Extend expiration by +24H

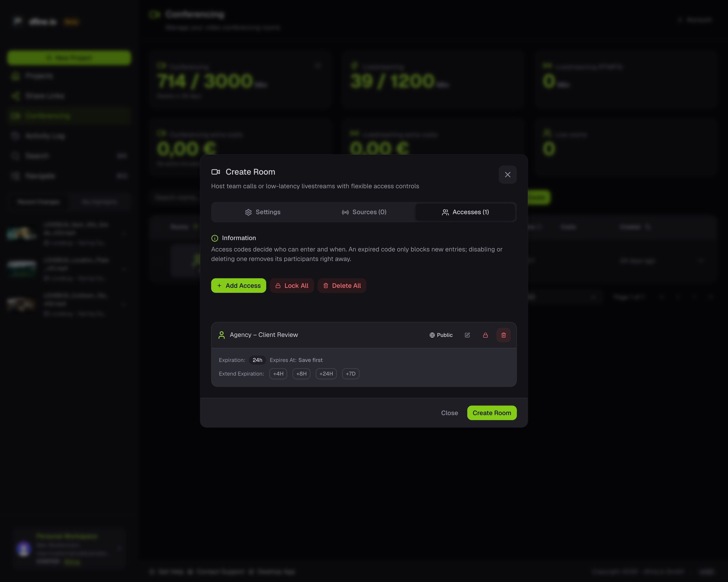(326, 373)
